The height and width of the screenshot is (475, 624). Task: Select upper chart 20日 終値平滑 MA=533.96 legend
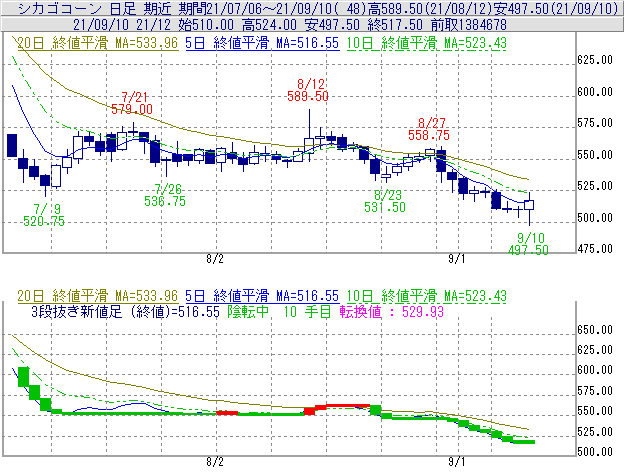pos(98,43)
